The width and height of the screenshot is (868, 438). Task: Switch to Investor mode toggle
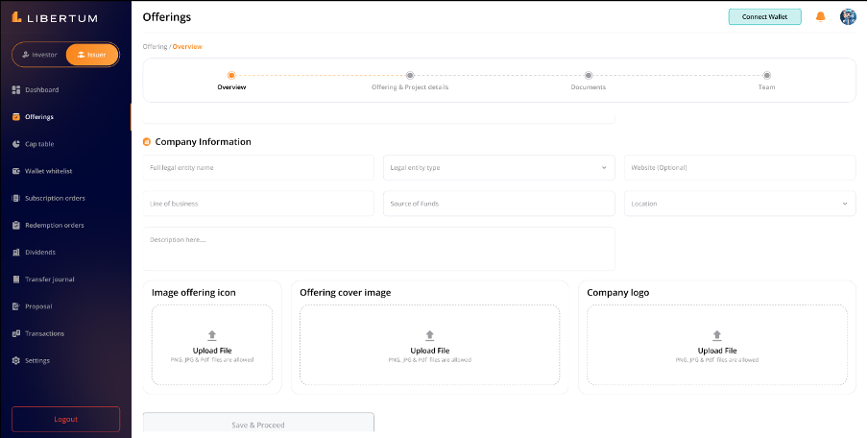pos(39,55)
